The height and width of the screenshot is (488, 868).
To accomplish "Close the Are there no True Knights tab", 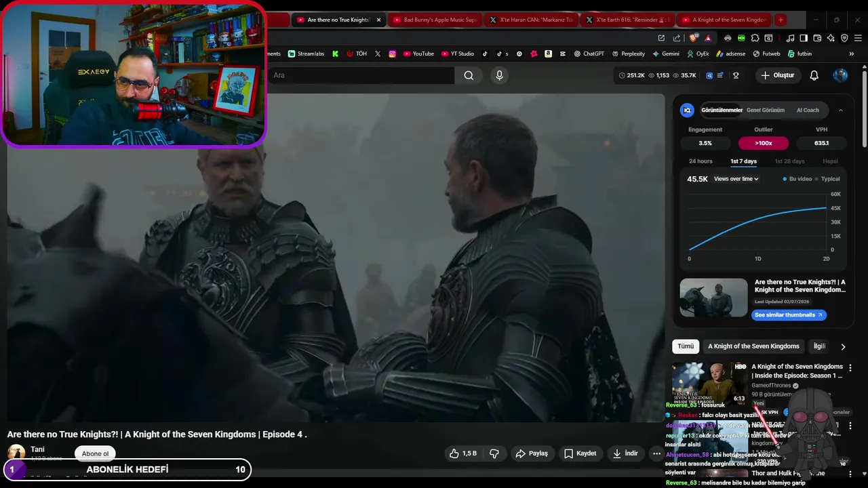I will (378, 20).
